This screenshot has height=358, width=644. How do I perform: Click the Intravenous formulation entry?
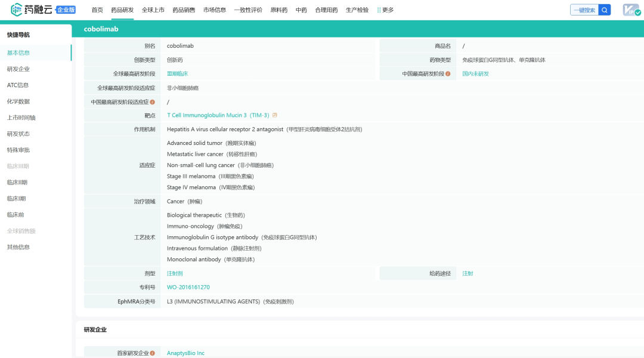215,249
